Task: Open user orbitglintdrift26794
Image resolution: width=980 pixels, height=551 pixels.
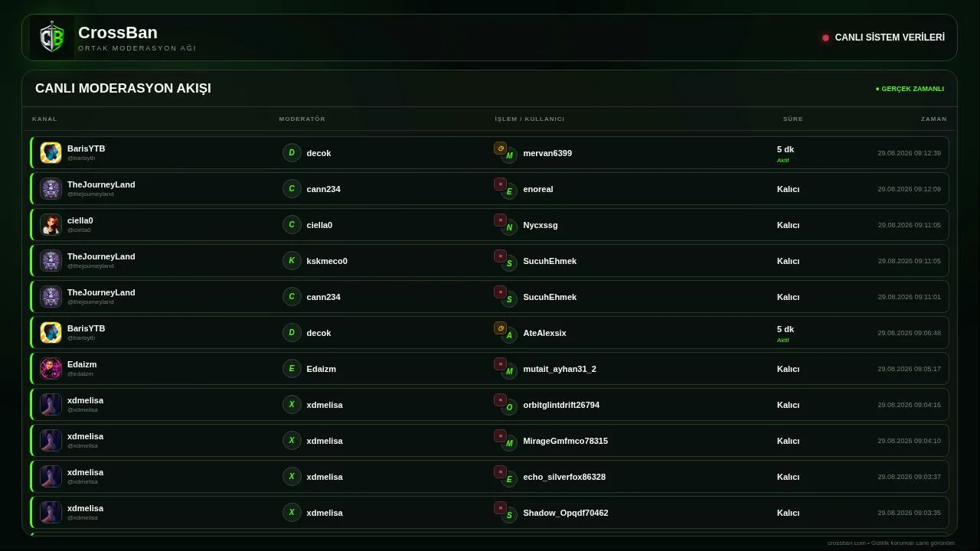Action: point(561,405)
